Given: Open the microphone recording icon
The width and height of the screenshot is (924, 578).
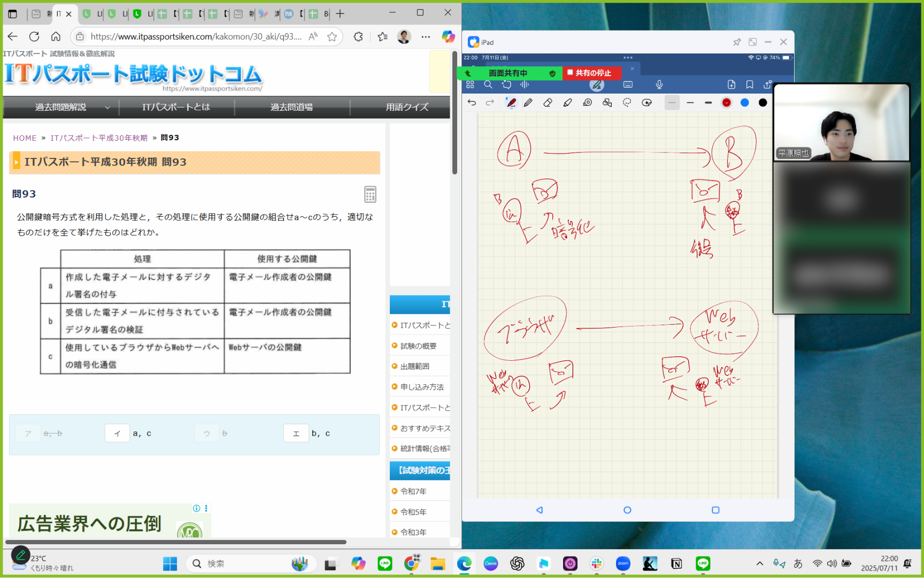Looking at the screenshot, I should 659,85.
